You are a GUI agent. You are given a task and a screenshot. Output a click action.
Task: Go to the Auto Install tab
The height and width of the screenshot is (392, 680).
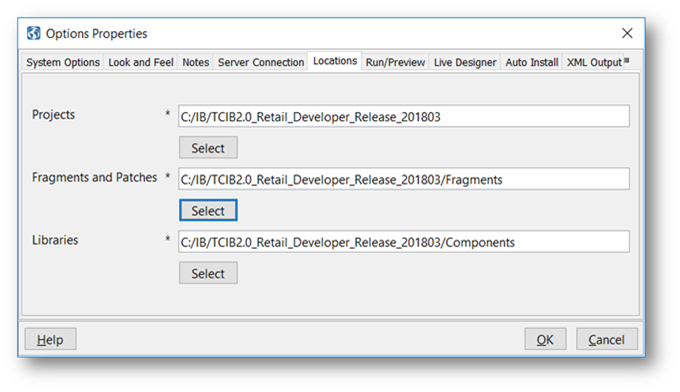pyautogui.click(x=532, y=62)
